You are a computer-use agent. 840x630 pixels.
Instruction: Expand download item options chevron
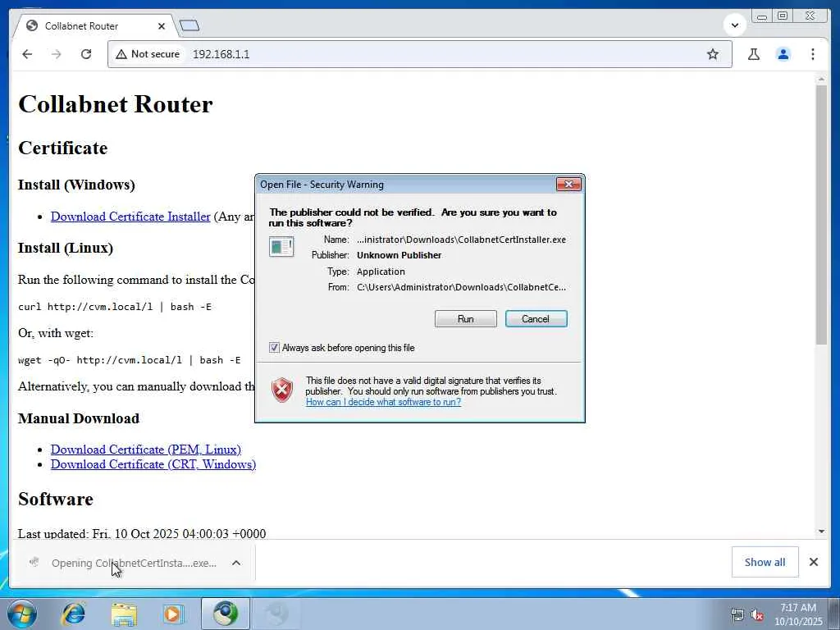click(235, 563)
